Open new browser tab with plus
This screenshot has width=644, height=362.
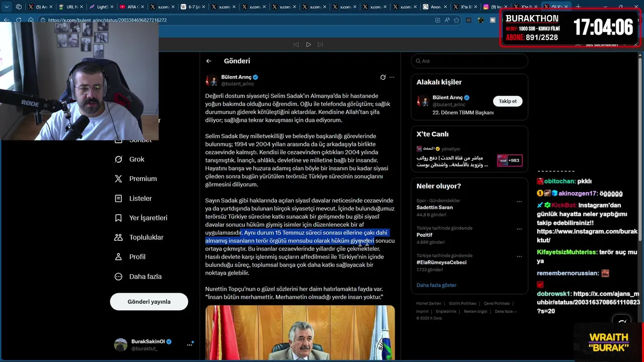coord(578,7)
